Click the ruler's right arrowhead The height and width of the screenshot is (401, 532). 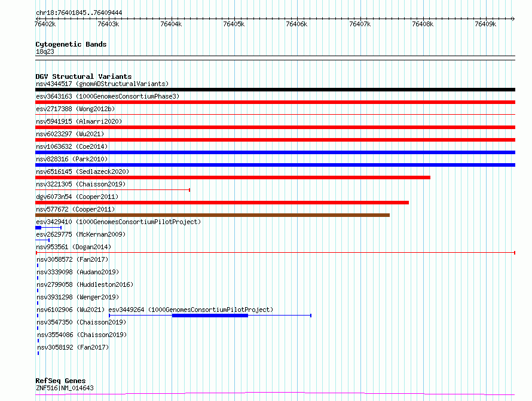click(x=513, y=19)
